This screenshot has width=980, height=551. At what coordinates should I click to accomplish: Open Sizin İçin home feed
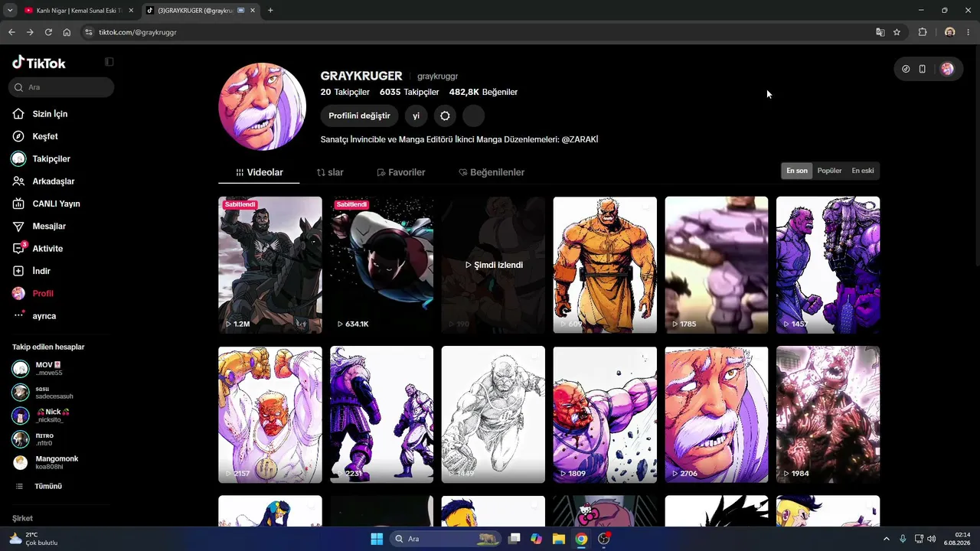pyautogui.click(x=51, y=114)
